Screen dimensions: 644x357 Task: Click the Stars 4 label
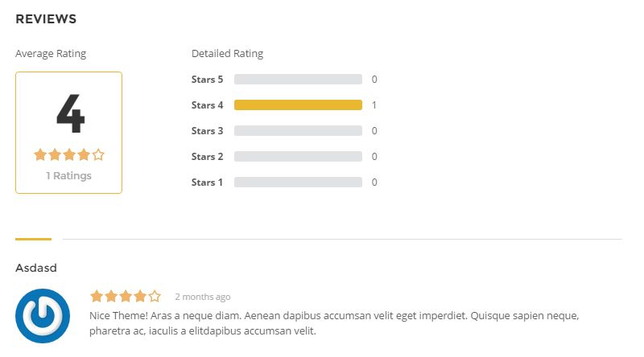pos(208,105)
